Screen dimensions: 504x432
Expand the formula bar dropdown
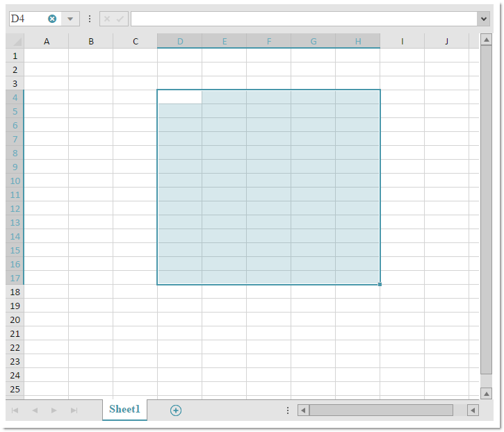(x=483, y=19)
